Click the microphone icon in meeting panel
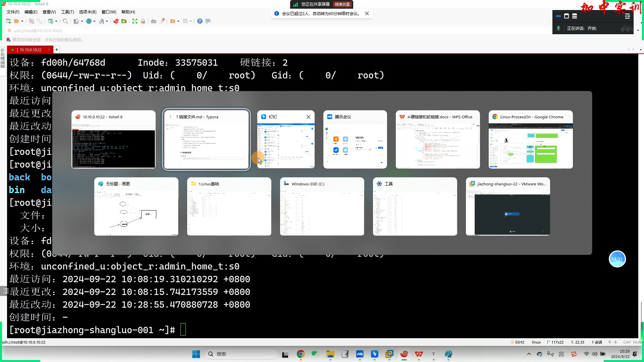The width and height of the screenshot is (644, 362). point(558,28)
